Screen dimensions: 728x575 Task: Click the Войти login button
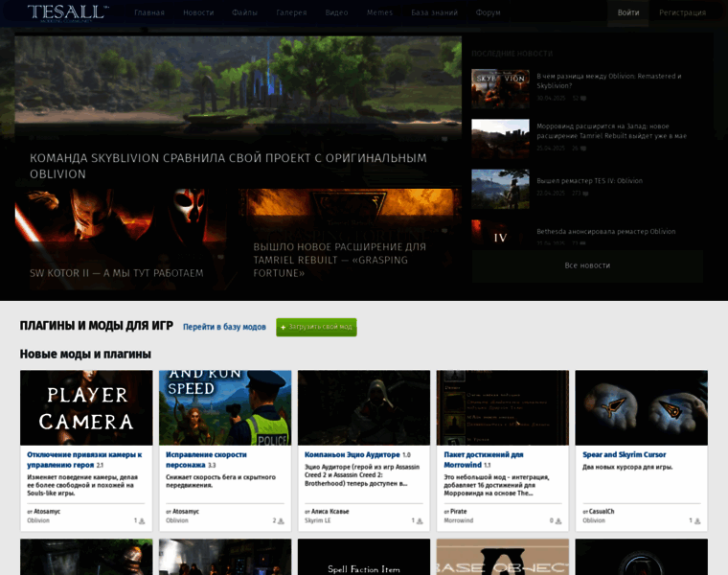click(x=628, y=12)
